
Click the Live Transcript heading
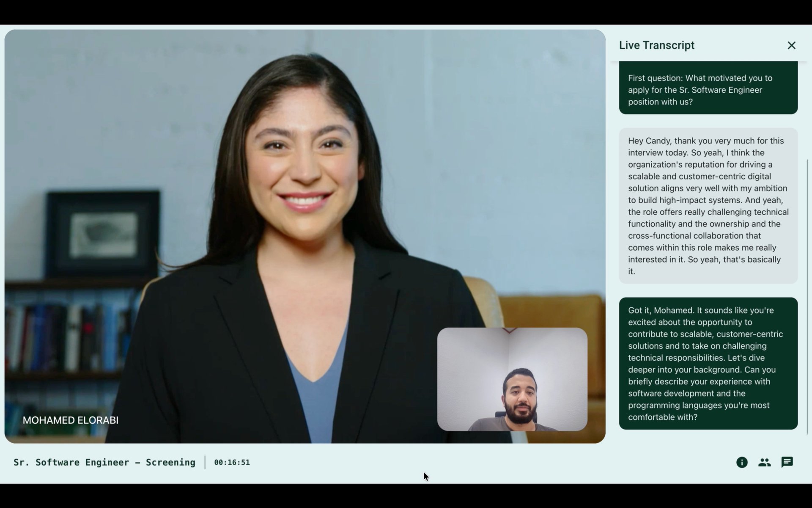[x=656, y=45]
